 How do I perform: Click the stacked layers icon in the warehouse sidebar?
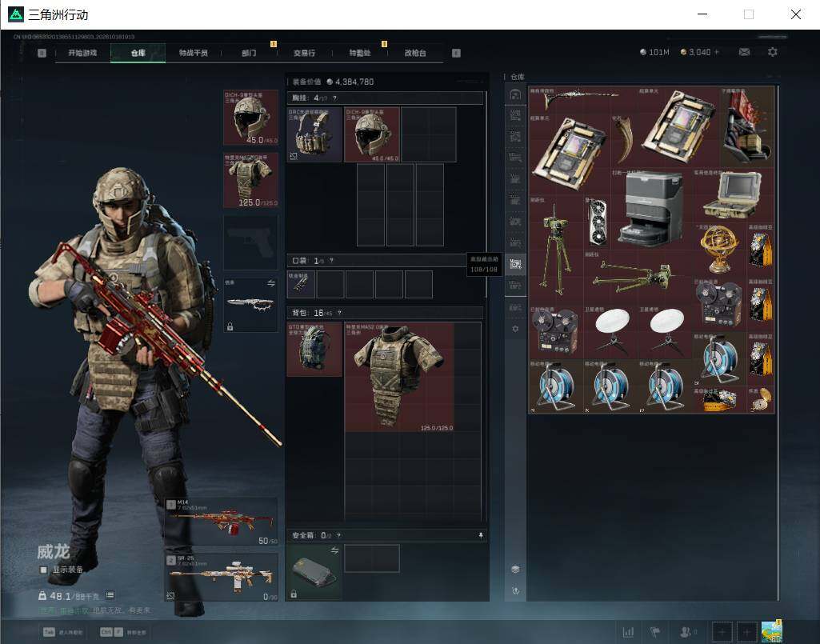515,569
